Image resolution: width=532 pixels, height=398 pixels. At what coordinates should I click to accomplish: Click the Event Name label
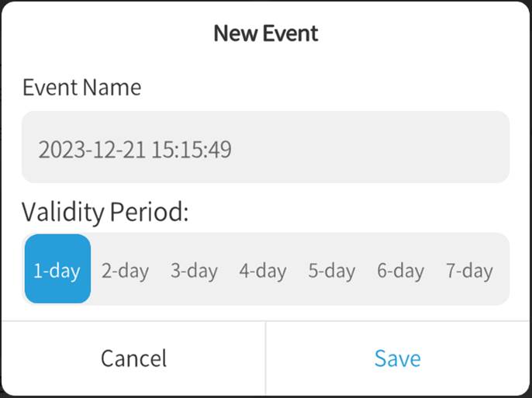click(x=81, y=87)
